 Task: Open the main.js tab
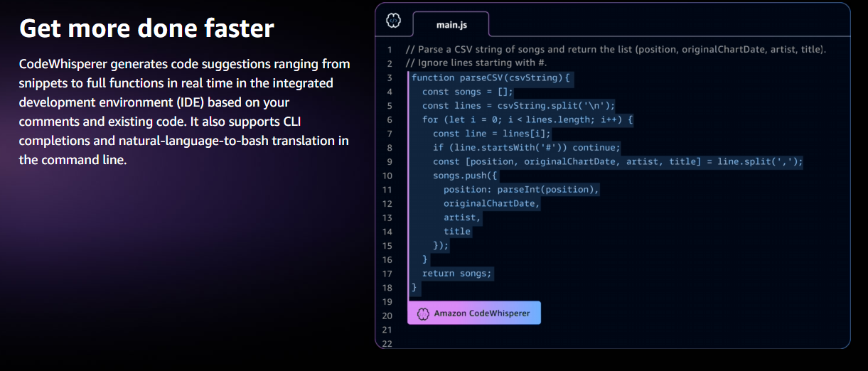point(451,25)
